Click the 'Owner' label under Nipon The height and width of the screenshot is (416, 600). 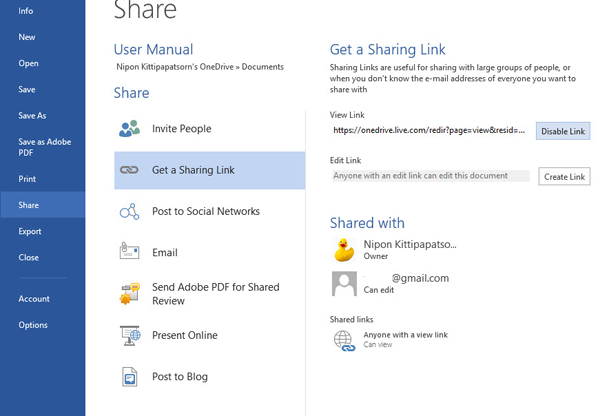tap(375, 256)
